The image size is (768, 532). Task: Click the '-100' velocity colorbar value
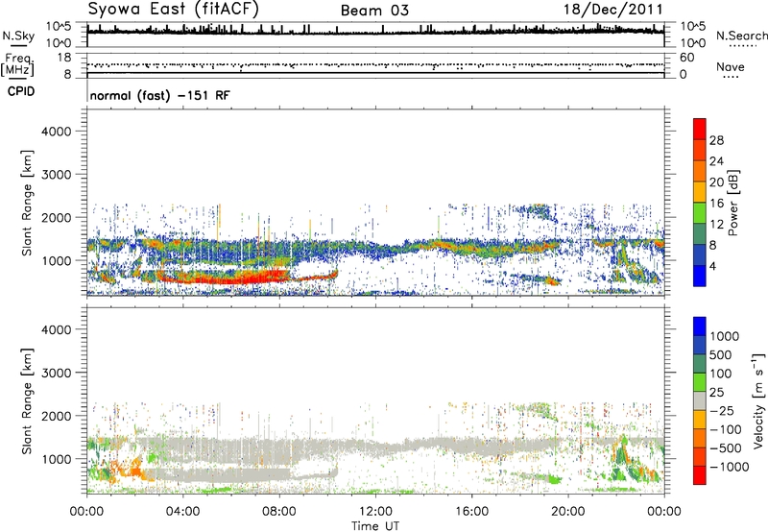click(x=726, y=429)
